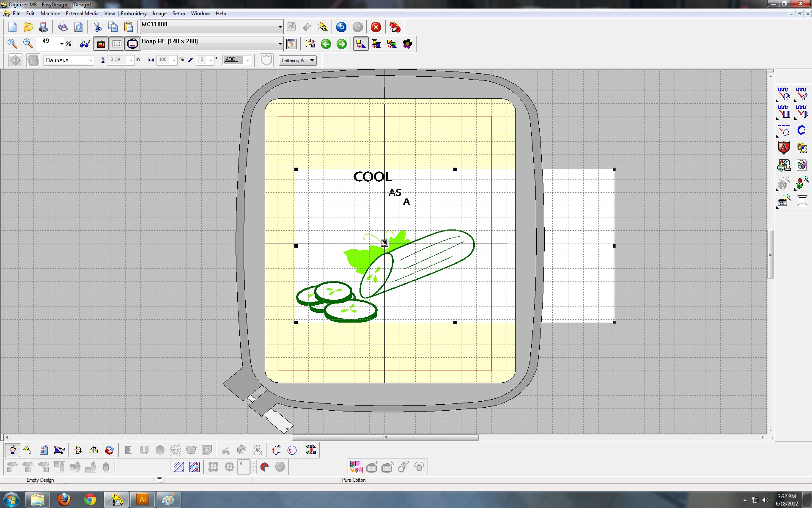This screenshot has height=508, width=812.
Task: Click the vertical scrollbar thumb
Action: point(770,254)
